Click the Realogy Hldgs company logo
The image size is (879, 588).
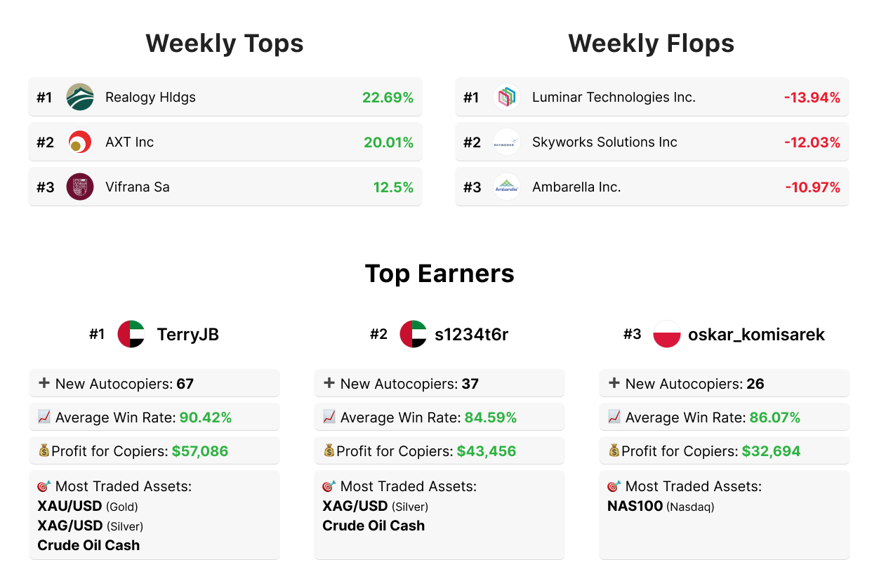click(80, 98)
